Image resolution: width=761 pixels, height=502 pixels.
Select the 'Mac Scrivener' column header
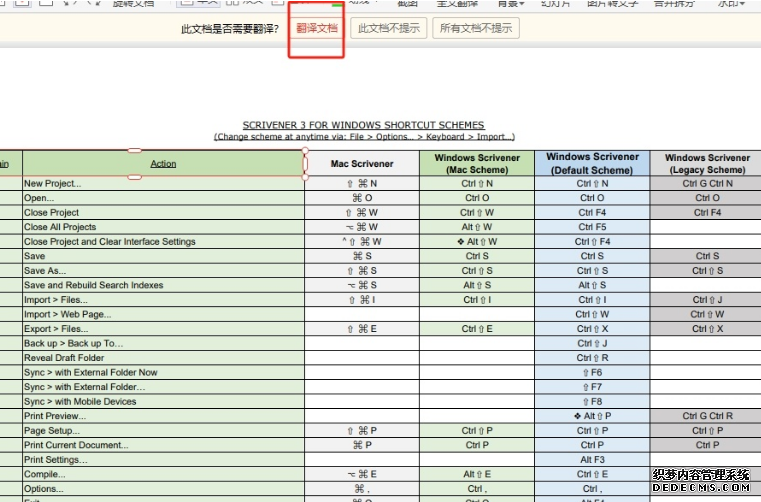(362, 164)
